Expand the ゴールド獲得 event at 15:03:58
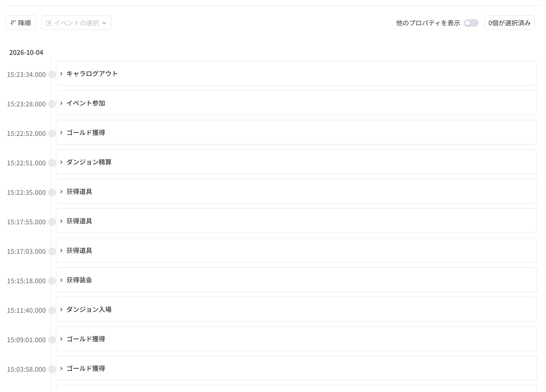Image resolution: width=546 pixels, height=392 pixels. [61, 368]
